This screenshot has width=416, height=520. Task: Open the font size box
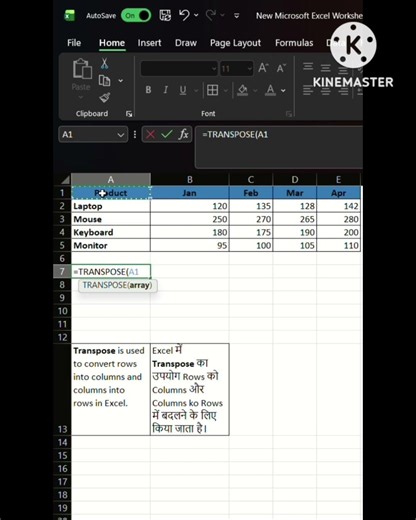pyautogui.click(x=236, y=69)
